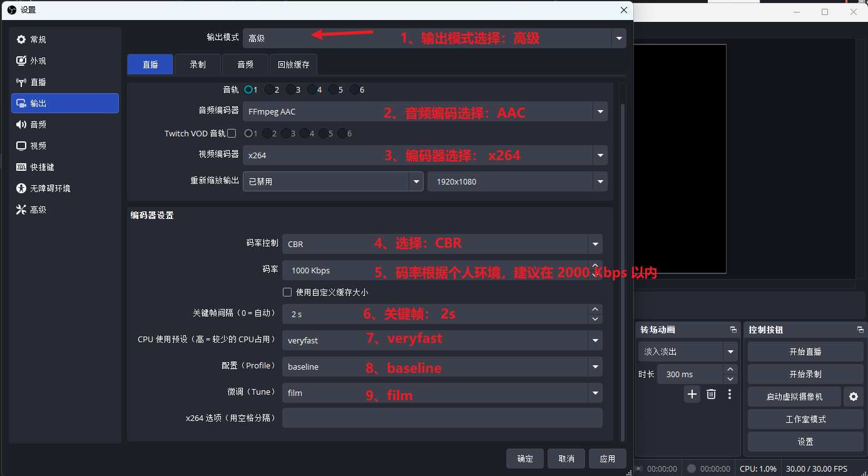Image resolution: width=868 pixels, height=476 pixels.
Task: Click the 设置 button in 控制按钮 dock
Action: [x=805, y=442]
